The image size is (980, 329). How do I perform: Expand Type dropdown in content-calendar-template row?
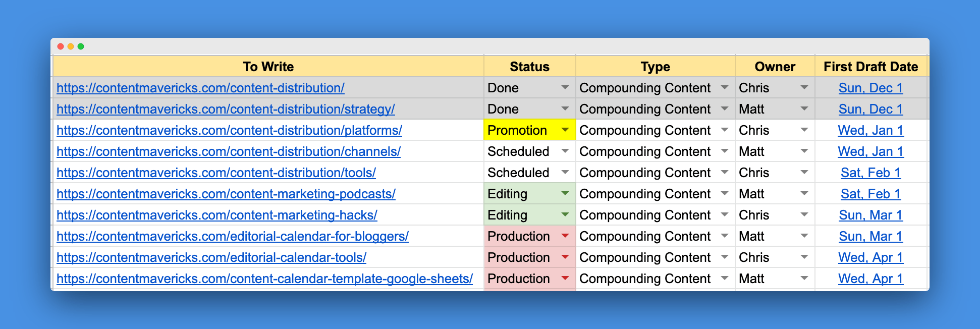(x=725, y=279)
